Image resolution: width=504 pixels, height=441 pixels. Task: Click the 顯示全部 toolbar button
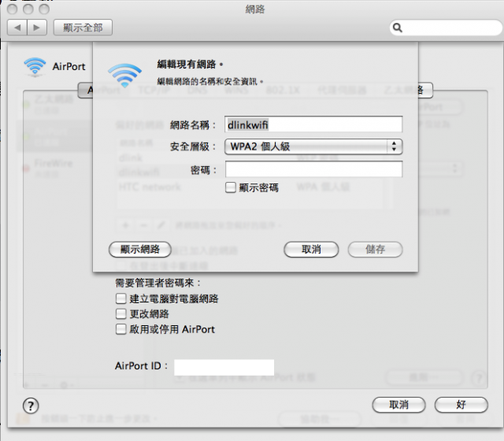83,28
